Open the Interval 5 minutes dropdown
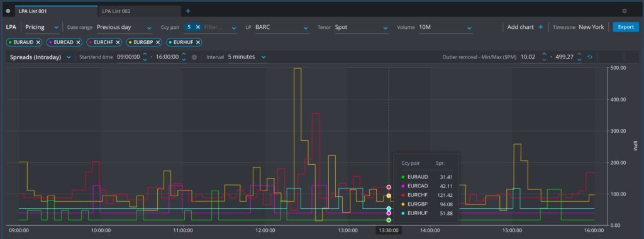The width and height of the screenshot is (644, 239). [247, 57]
